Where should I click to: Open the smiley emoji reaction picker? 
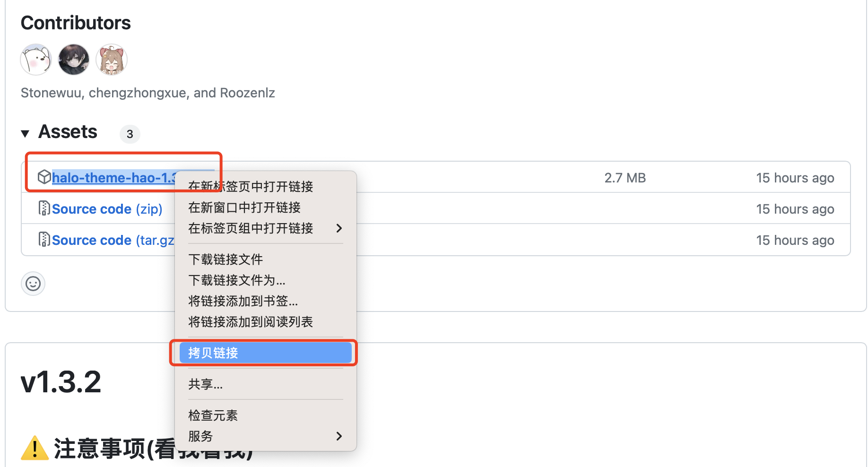coord(33,284)
